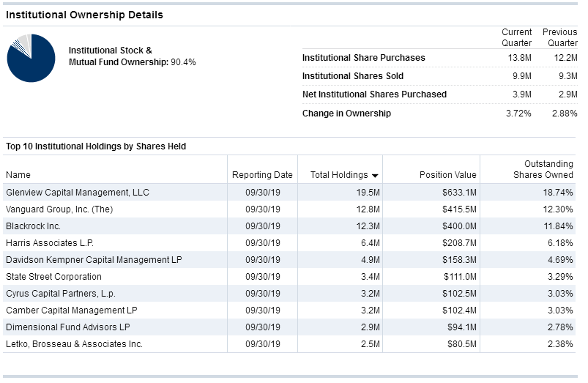Viewport: 588px width, 383px height.
Task: Click the 2.78% outstanding shares value
Action: coord(560,327)
